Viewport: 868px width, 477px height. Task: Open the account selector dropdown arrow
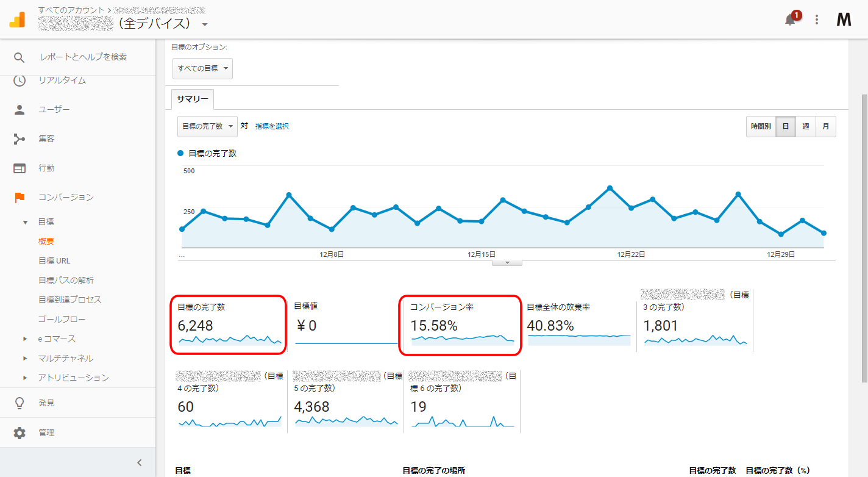click(205, 24)
